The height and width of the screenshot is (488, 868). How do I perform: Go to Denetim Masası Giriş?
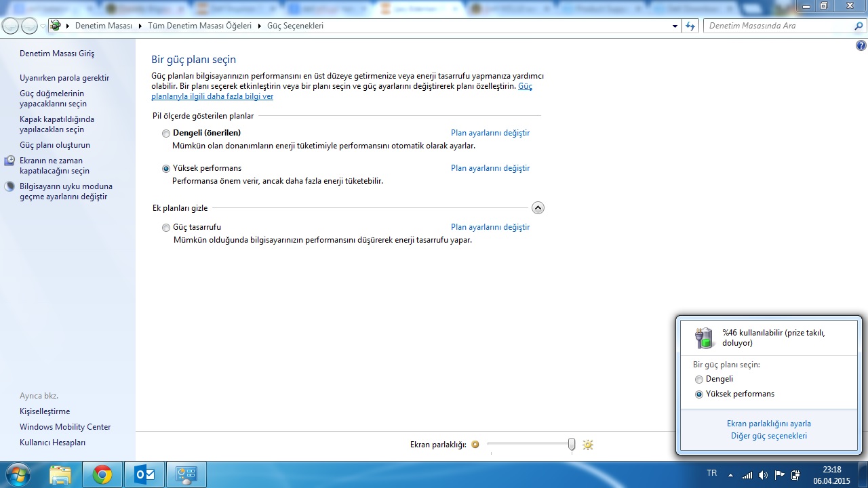(x=57, y=54)
